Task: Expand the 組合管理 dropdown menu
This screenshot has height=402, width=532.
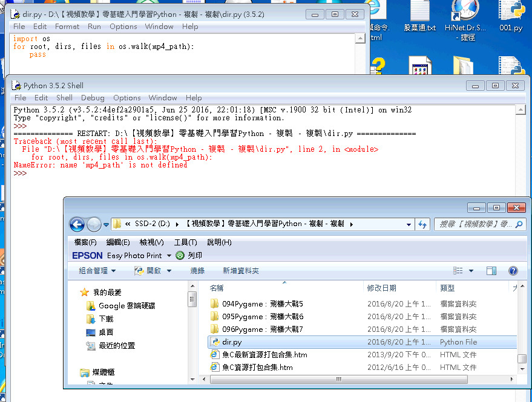Action: point(97,271)
